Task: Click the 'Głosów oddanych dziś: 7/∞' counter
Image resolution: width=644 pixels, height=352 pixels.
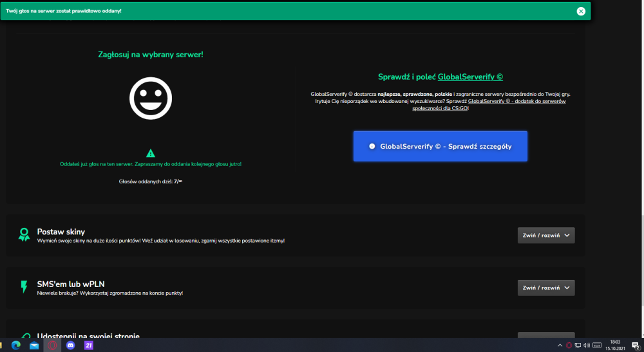Action: [x=151, y=181]
